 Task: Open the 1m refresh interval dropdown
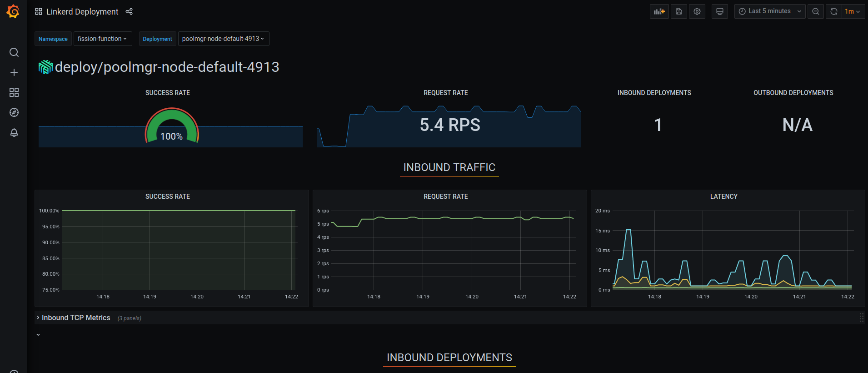[x=853, y=11]
